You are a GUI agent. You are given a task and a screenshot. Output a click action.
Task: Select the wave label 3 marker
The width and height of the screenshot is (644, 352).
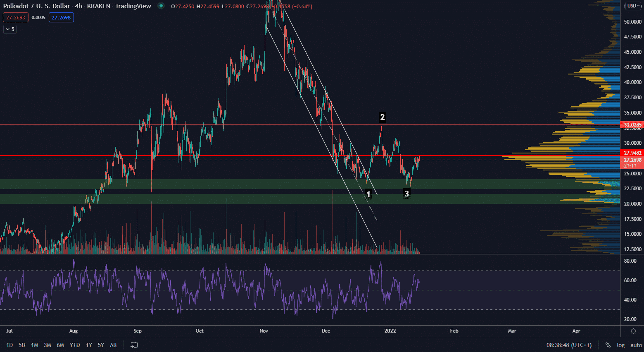[406, 194]
